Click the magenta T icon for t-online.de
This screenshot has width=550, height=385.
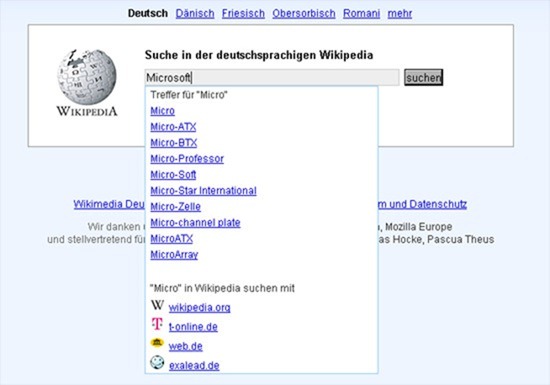point(157,324)
